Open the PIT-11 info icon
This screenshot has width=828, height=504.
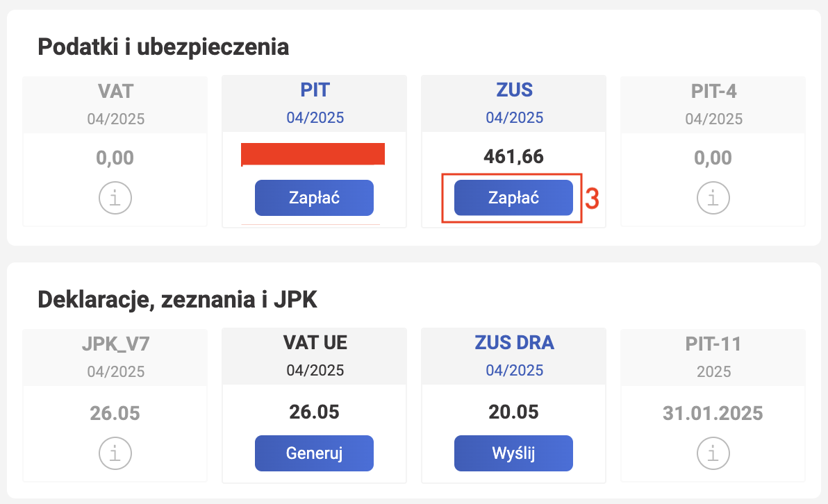click(x=713, y=453)
